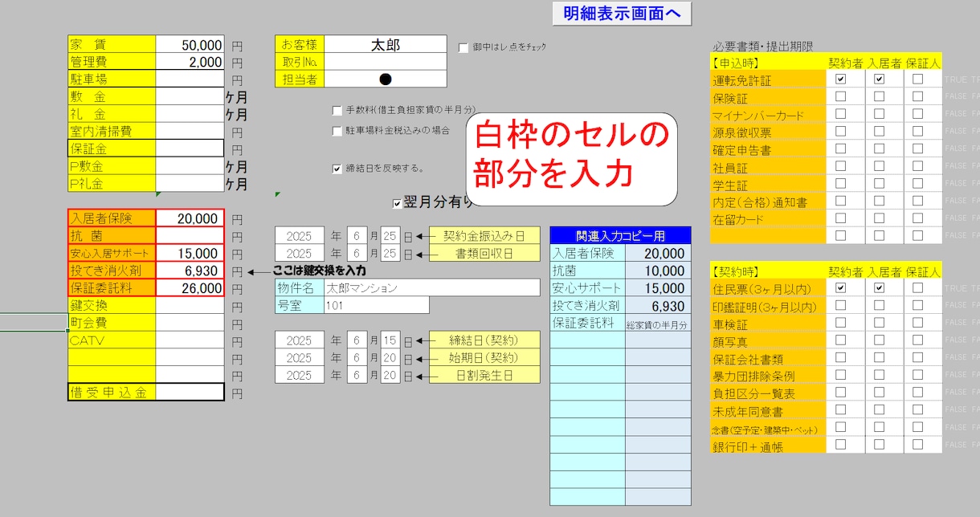
Task: Uncheck 締結日を反映する option
Action: pyautogui.click(x=337, y=169)
